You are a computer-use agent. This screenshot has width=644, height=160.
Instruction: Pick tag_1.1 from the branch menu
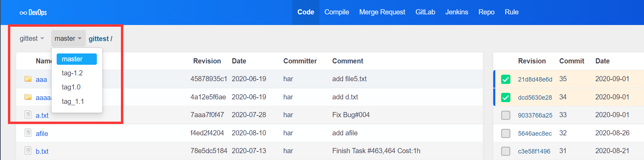[x=73, y=101]
